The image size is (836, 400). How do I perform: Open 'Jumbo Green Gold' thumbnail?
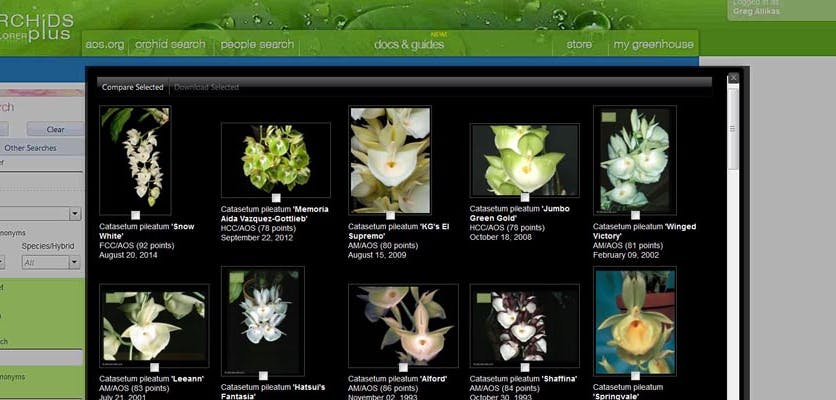pos(525,159)
